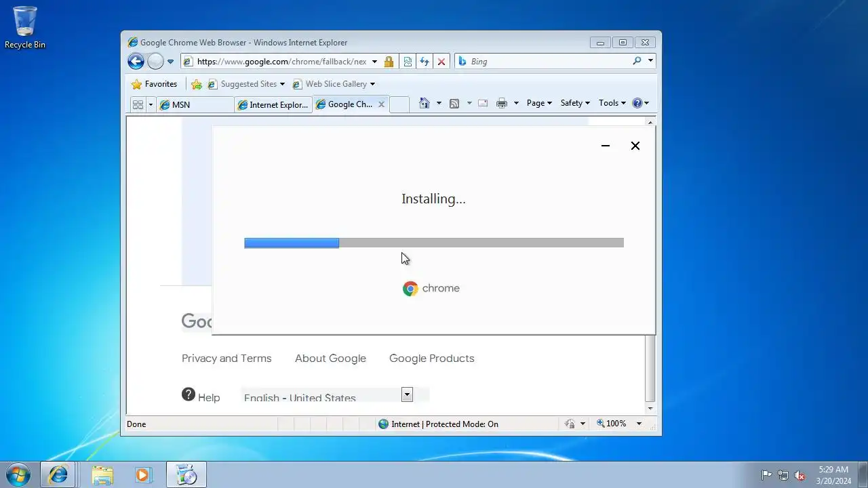This screenshot has width=868, height=488.
Task: Open Windows Explorer from the taskbar
Action: pos(102,475)
